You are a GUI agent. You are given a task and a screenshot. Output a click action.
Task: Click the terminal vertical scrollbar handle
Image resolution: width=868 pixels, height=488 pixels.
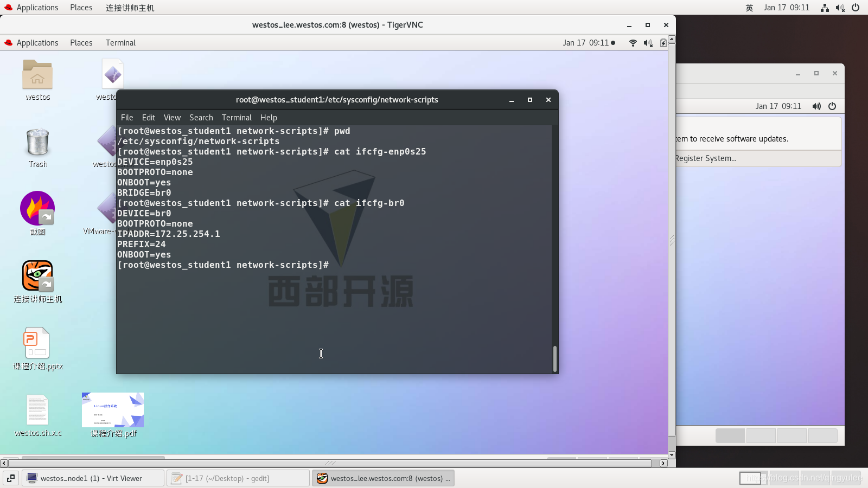(554, 359)
